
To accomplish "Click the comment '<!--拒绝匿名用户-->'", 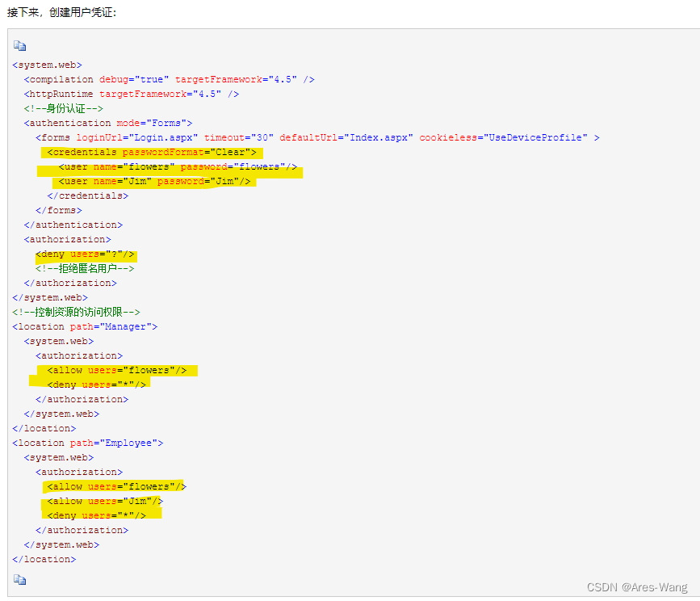I will 85,268.
